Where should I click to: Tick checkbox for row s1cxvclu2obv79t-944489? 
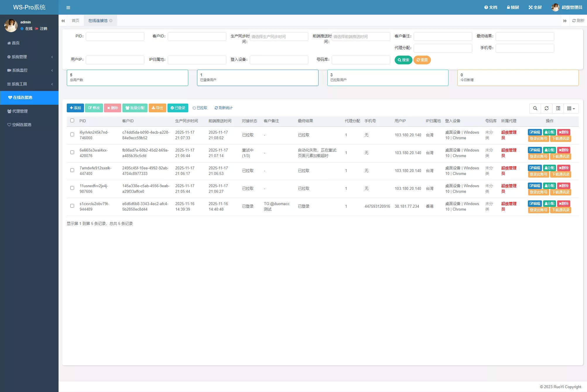click(72, 206)
